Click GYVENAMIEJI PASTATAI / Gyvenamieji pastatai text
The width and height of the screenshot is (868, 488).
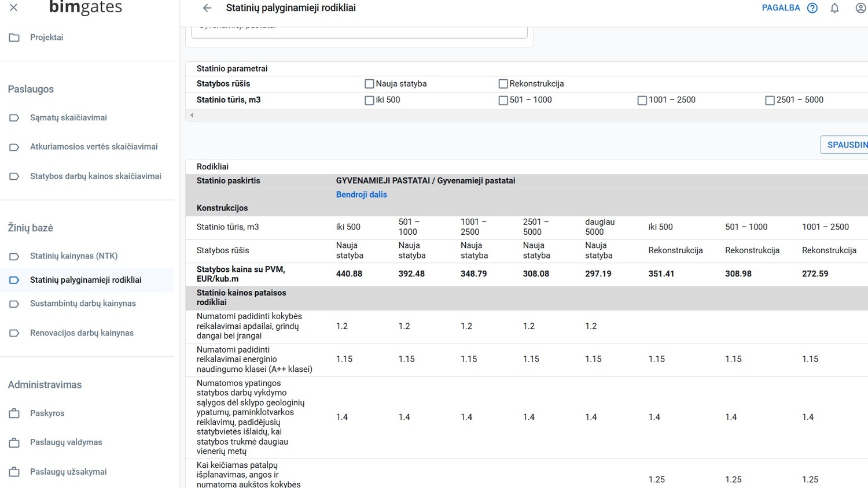click(x=425, y=181)
